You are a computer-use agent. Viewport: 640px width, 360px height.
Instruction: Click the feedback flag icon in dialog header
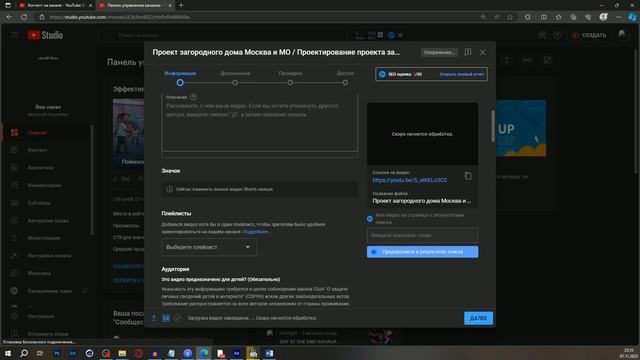coord(468,52)
